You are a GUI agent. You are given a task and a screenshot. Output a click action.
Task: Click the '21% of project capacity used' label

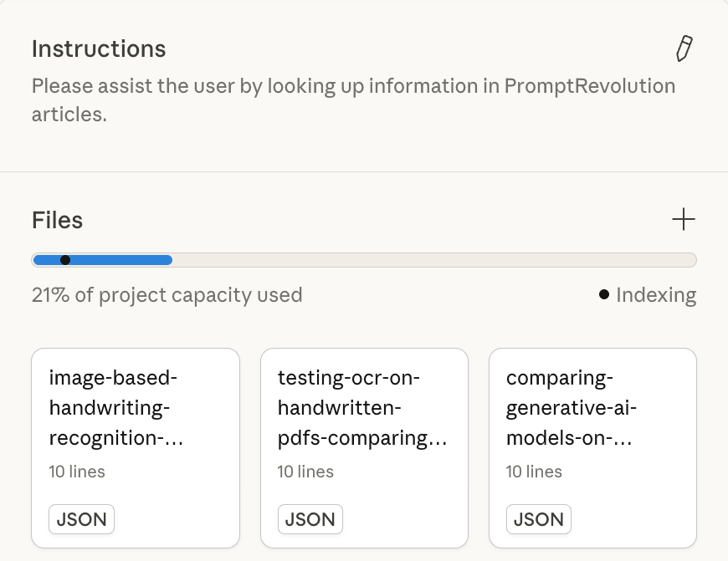click(x=167, y=295)
